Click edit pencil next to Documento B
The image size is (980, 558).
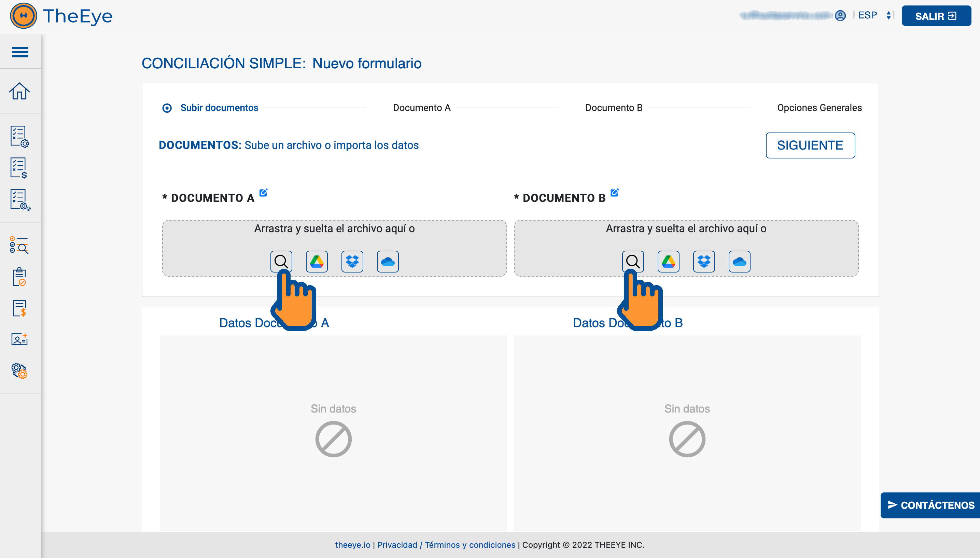point(615,192)
